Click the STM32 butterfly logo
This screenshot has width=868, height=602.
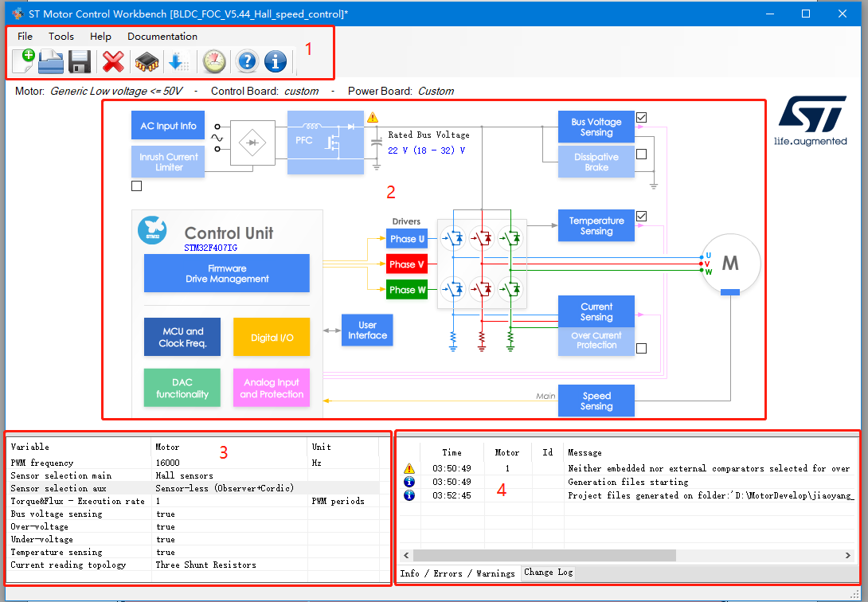(x=152, y=230)
